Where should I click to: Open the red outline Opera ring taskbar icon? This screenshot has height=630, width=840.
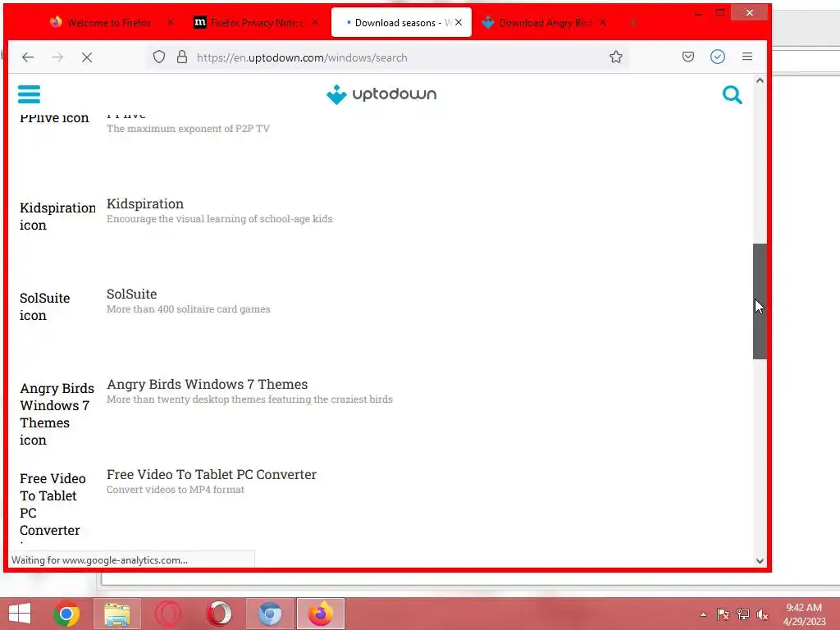pyautogui.click(x=167, y=614)
